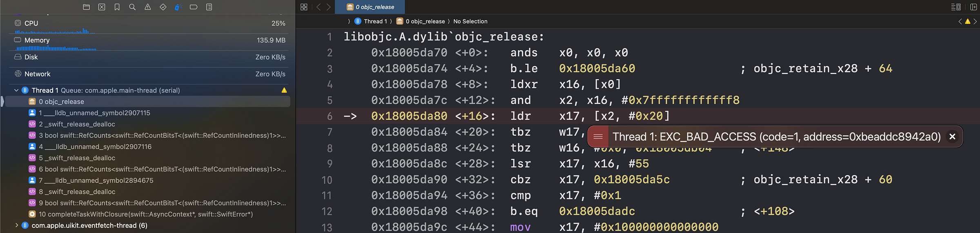Jump to previous issue arrow
The width and height of the screenshot is (980, 233).
coord(960,21)
